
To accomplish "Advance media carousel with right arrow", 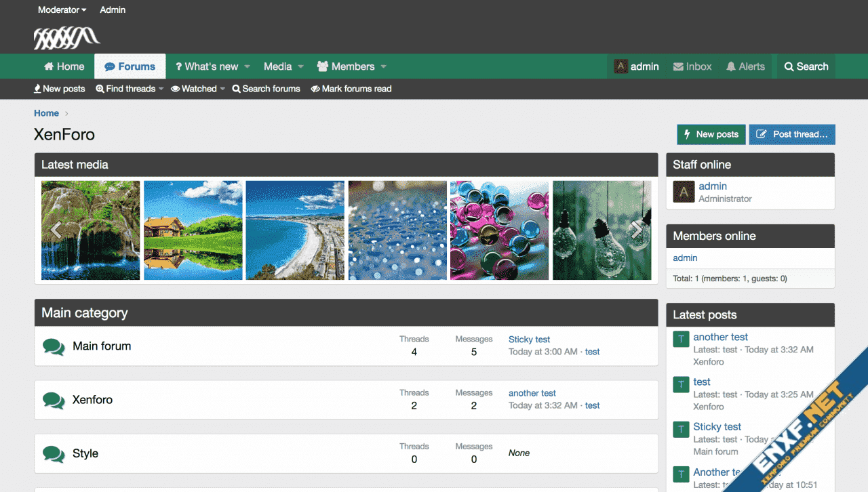I will point(637,230).
